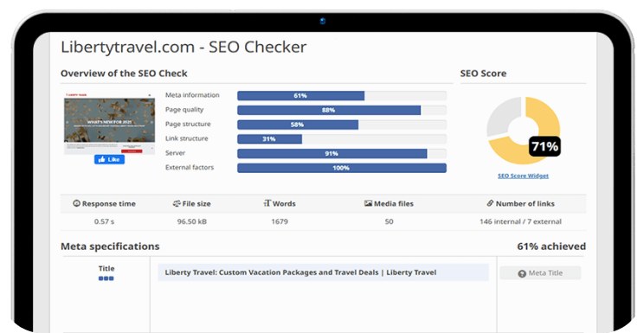Click the 'SEO Score' heading
The image size is (644, 333).
click(x=483, y=74)
